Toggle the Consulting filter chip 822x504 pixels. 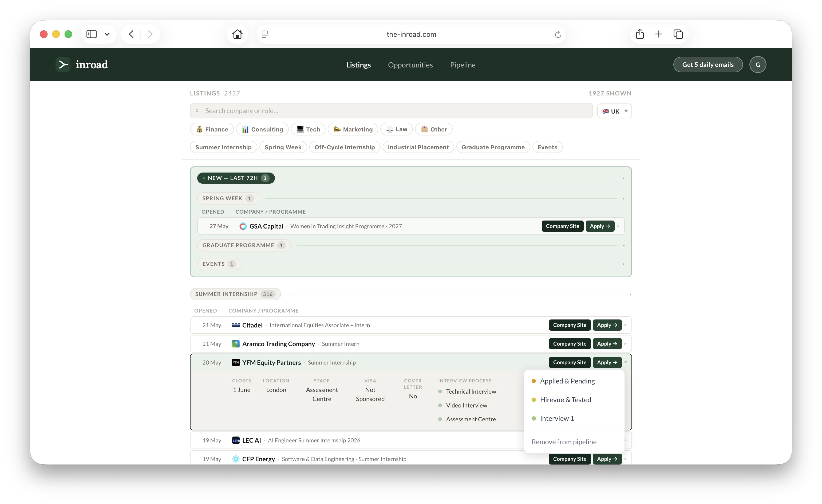pyautogui.click(x=262, y=129)
